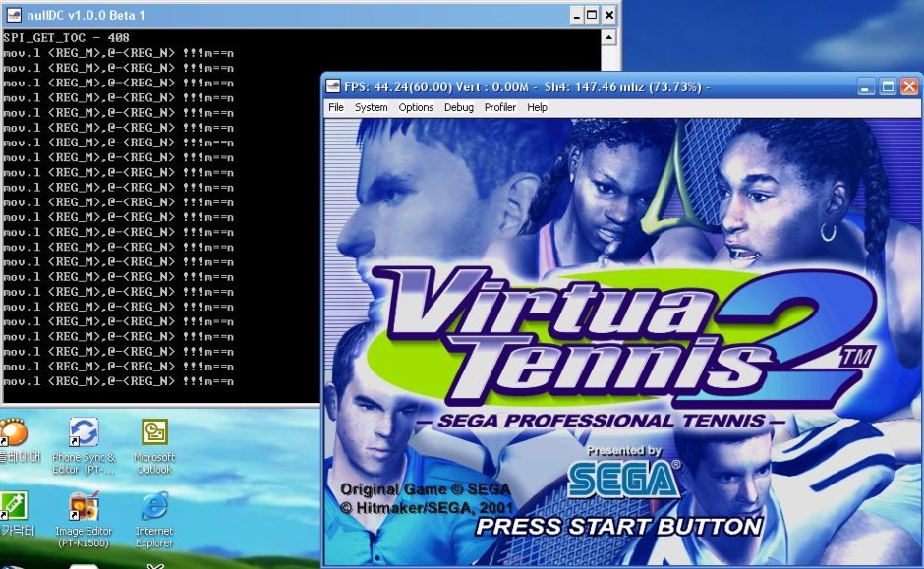Open the System menu
The height and width of the screenshot is (569, 924).
click(372, 107)
